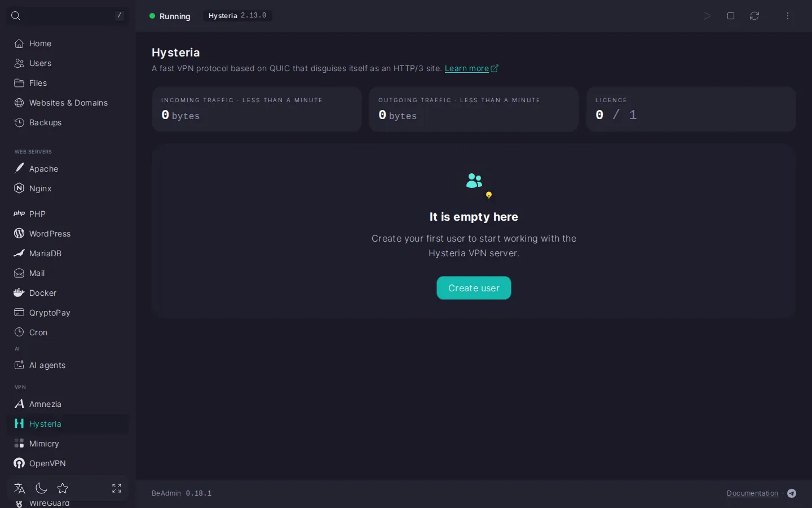
Task: Start the Hysteria service
Action: (707, 16)
